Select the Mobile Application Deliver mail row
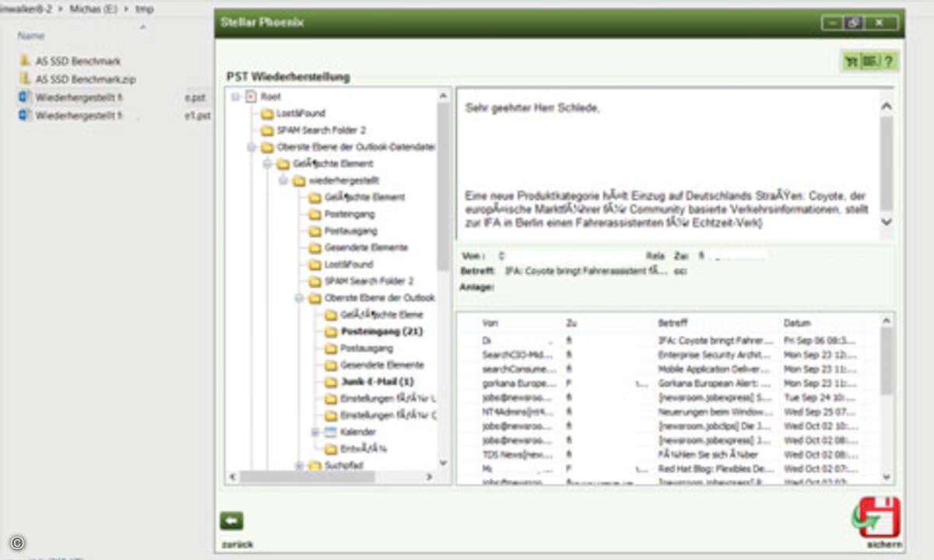Viewport: 934px width, 560px height. (x=669, y=369)
